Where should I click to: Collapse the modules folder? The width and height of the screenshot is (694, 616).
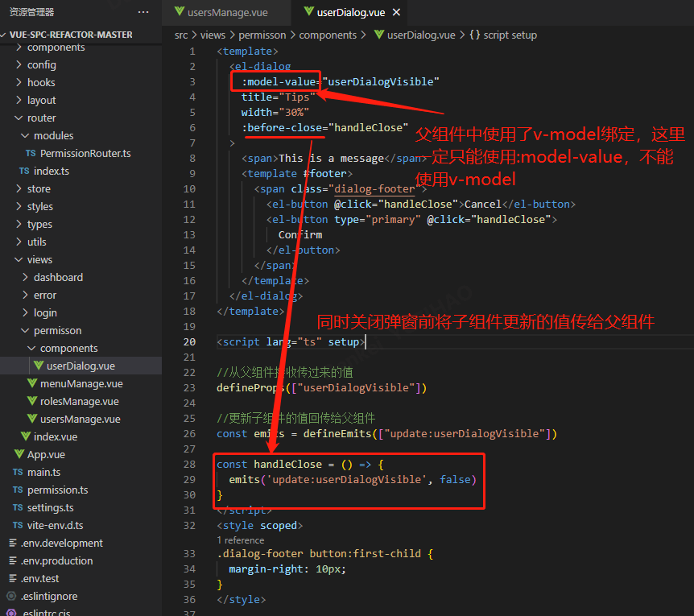(x=25, y=135)
